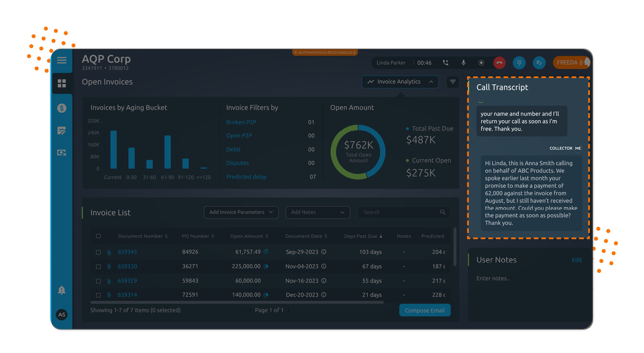The height and width of the screenshot is (353, 644).
Task: Click the horizontal scrollbar under invoice table
Action: click(237, 302)
